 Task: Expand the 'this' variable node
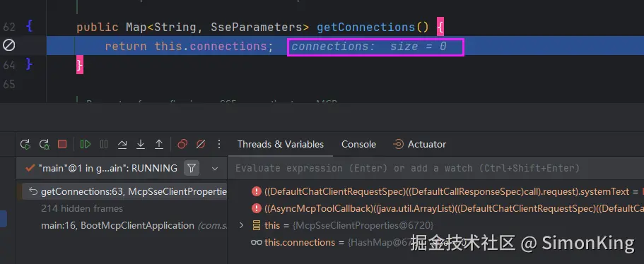(242, 225)
